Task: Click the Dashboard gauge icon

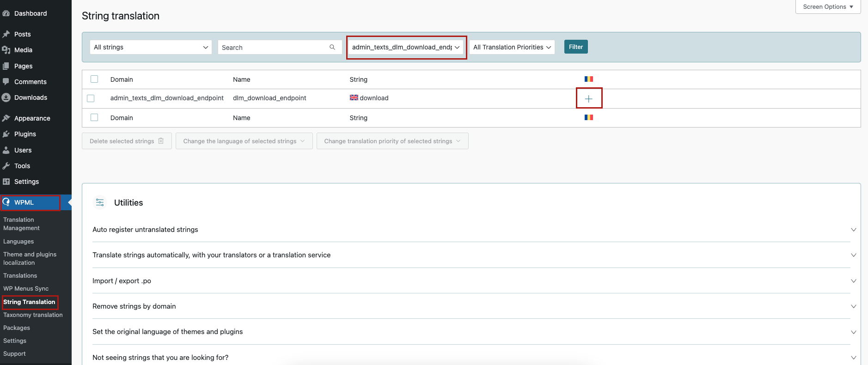Action: 6,13
